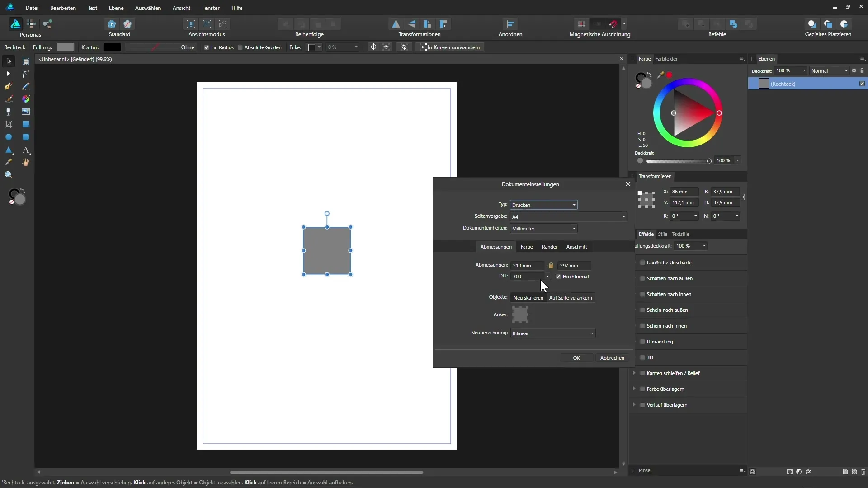Screen dimensions: 868x488
Task: Hide the Rechteck layer via checkbox
Action: pyautogui.click(x=862, y=84)
